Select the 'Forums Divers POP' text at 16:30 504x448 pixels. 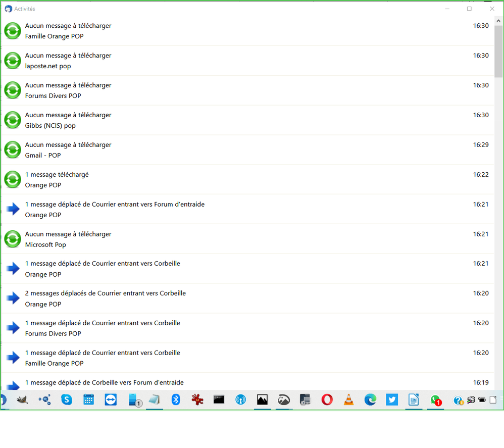[53, 96]
